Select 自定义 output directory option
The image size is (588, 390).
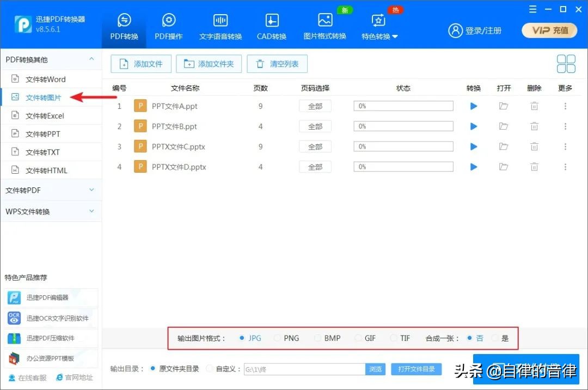click(x=224, y=369)
